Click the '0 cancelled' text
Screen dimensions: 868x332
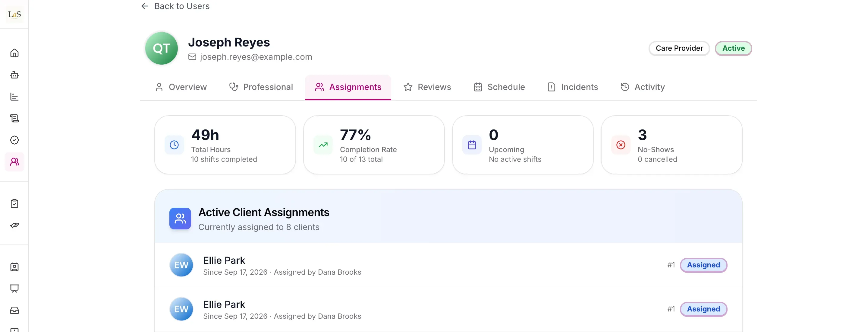click(657, 159)
